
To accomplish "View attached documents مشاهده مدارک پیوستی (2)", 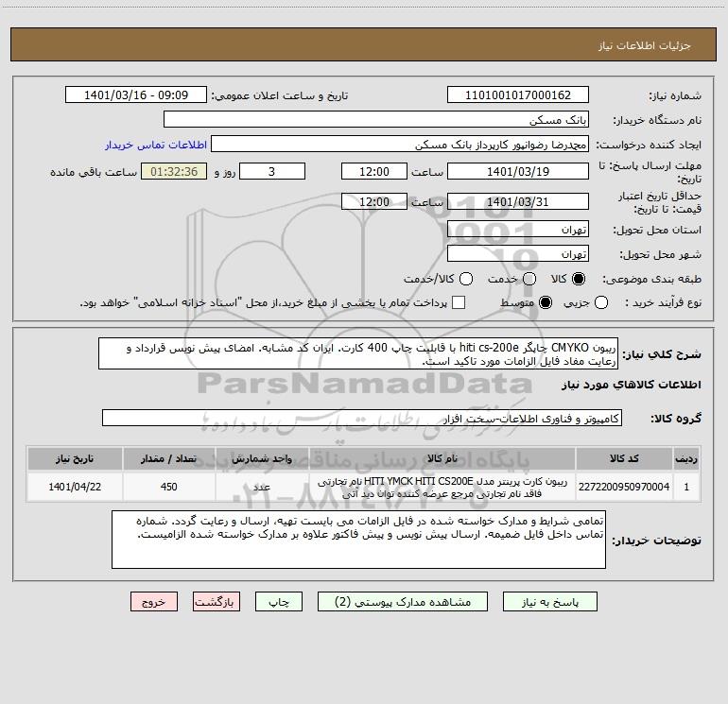I will (403, 602).
